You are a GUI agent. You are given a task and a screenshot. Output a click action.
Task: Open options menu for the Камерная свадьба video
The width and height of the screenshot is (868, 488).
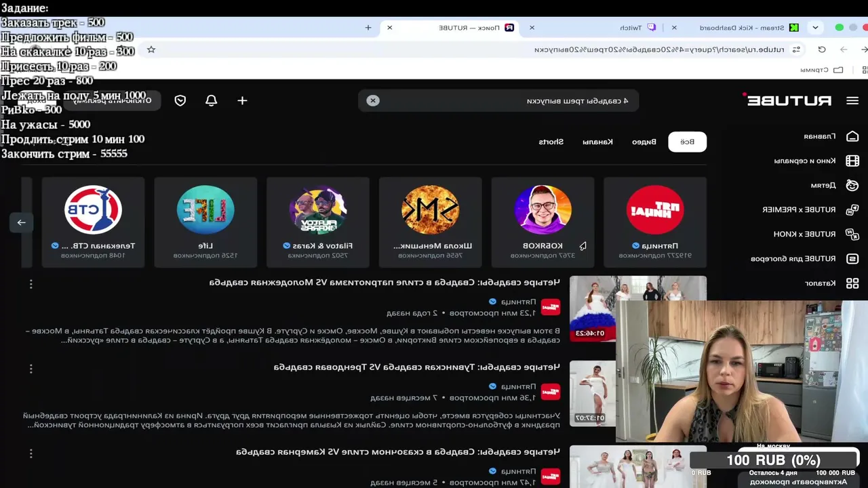coord(31,453)
